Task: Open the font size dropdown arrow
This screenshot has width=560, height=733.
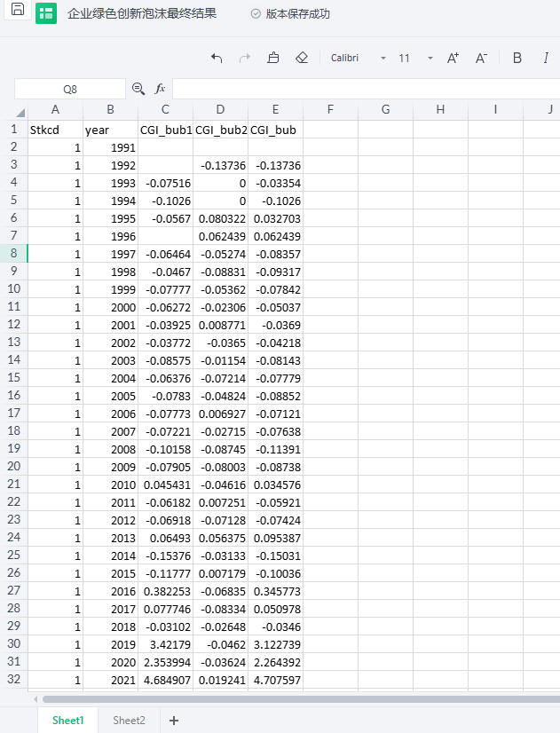Action: coord(430,59)
